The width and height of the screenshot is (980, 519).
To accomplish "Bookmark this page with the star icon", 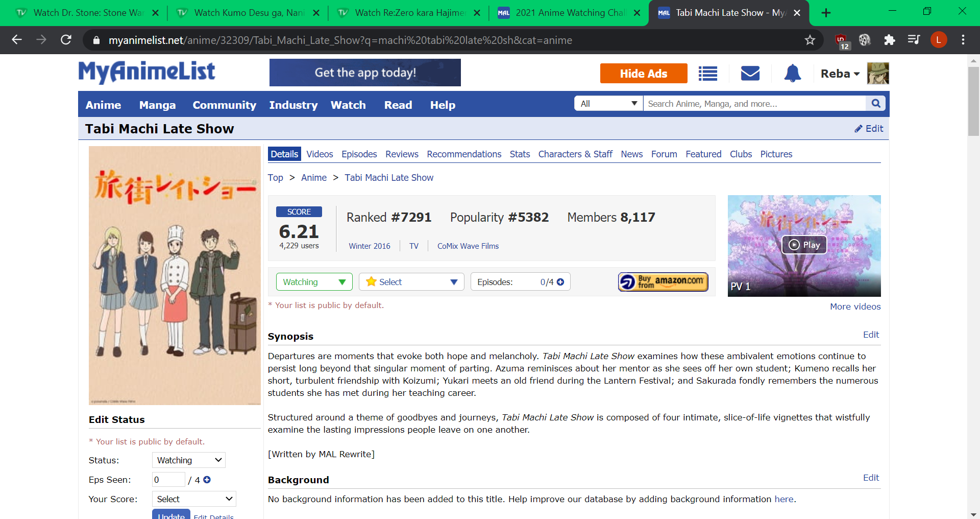I will point(810,40).
